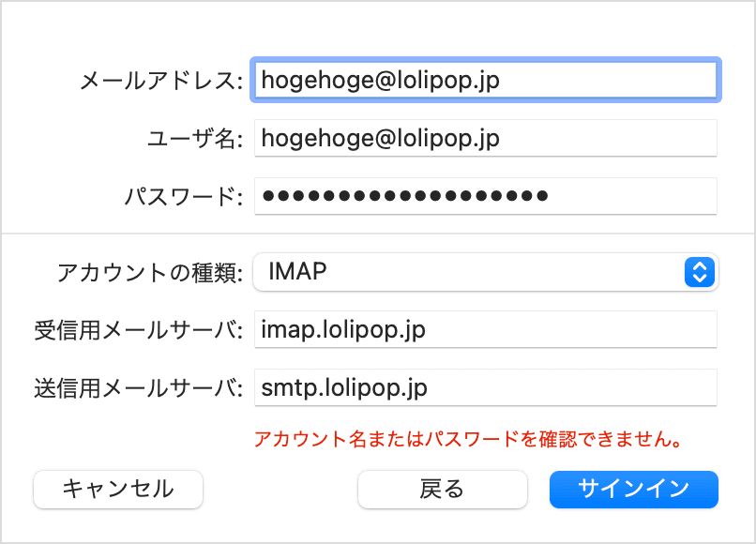Click the red account error message
The width and height of the screenshot is (756, 544).
tap(466, 438)
